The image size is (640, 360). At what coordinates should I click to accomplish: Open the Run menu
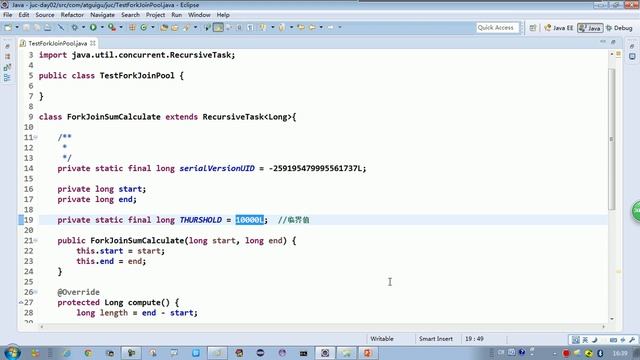click(x=176, y=15)
